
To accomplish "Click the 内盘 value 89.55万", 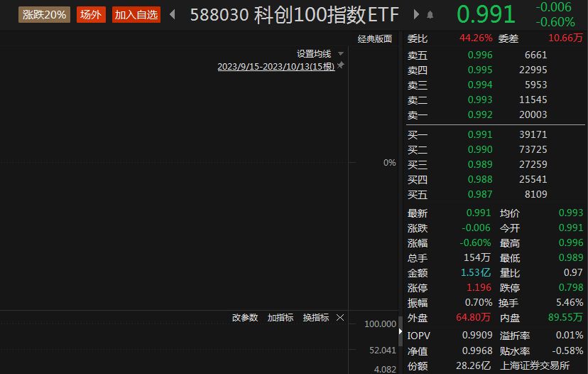I will (565, 318).
